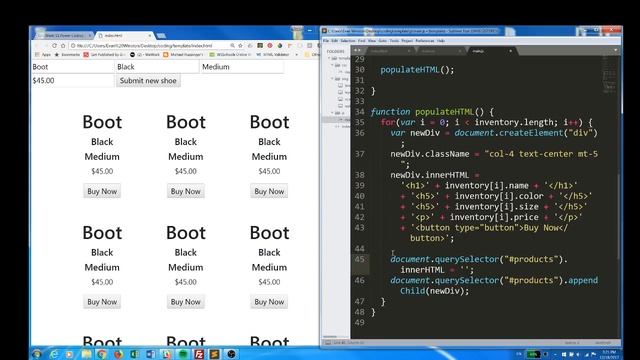Viewport: 640px width, 360px height.
Task: Click the price field containing $45.00
Action: [73, 80]
